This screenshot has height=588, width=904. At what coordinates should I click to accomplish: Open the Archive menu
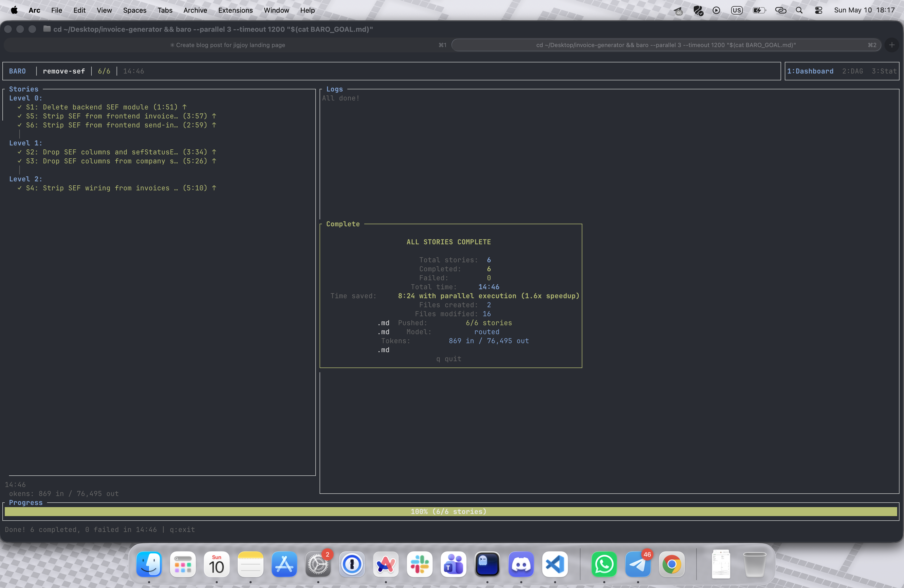pyautogui.click(x=195, y=10)
